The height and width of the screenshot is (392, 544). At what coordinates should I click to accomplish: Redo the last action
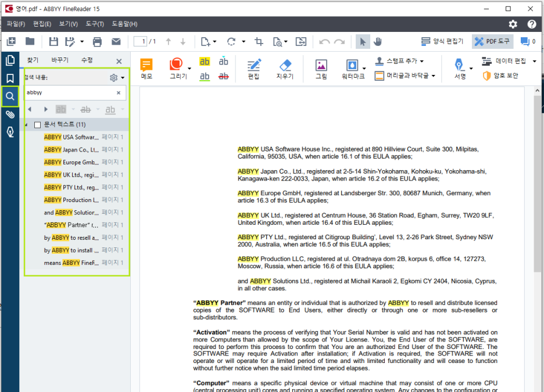339,42
